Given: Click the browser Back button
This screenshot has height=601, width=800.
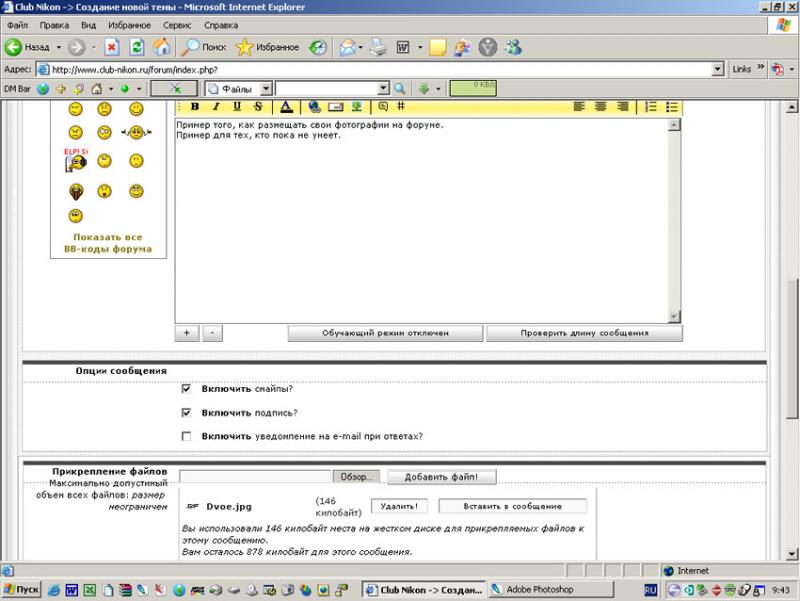Looking at the screenshot, I should tap(27, 47).
